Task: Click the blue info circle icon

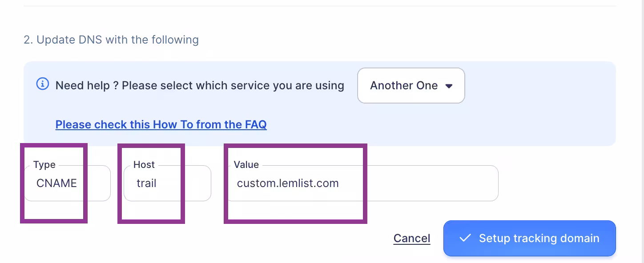Action: tap(42, 84)
